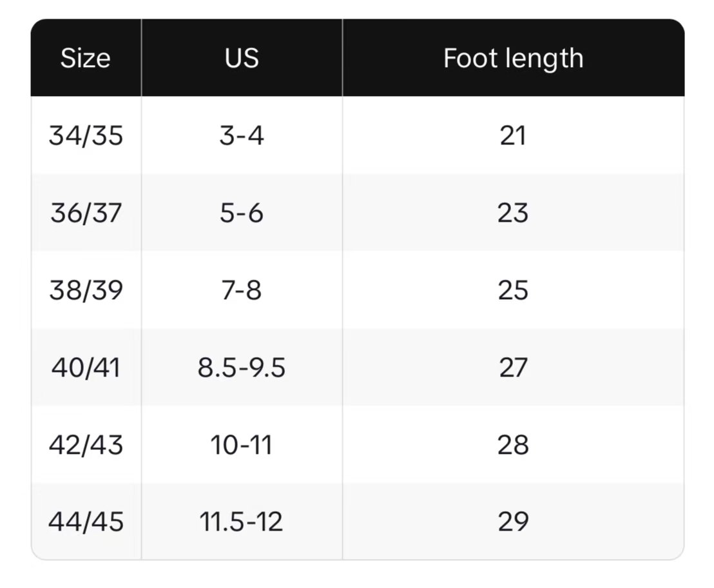714x588 pixels.
Task: Select the 36/37 size cell
Action: pyautogui.click(x=86, y=213)
